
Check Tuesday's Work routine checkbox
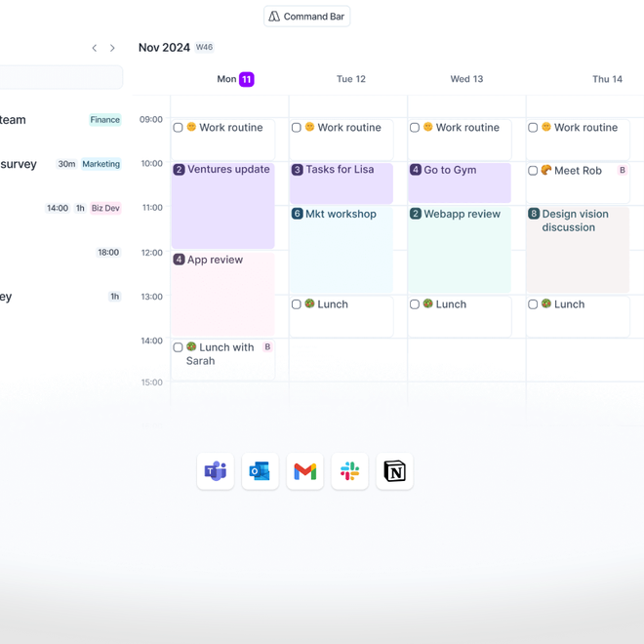click(x=296, y=127)
